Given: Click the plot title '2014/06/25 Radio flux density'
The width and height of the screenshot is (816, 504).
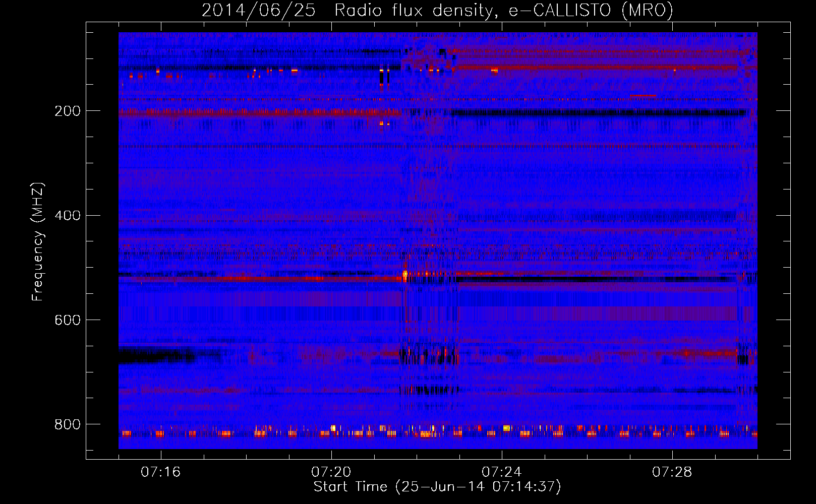Looking at the screenshot, I should tap(437, 10).
